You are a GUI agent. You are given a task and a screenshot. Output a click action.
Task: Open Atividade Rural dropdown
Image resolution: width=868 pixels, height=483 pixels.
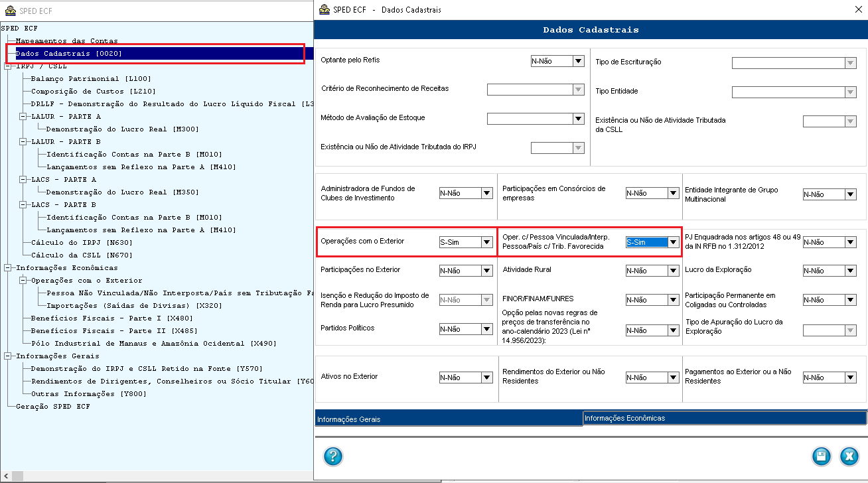pyautogui.click(x=674, y=271)
